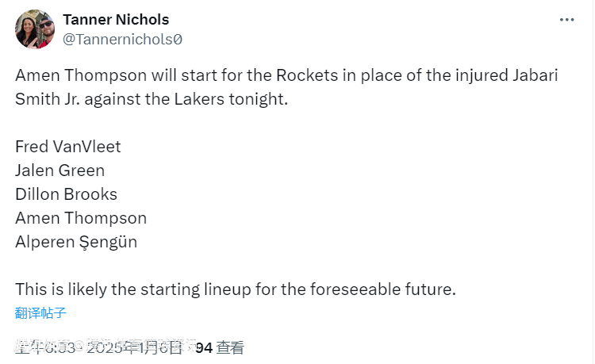Open the Tanner Nichols display name link

(x=116, y=20)
